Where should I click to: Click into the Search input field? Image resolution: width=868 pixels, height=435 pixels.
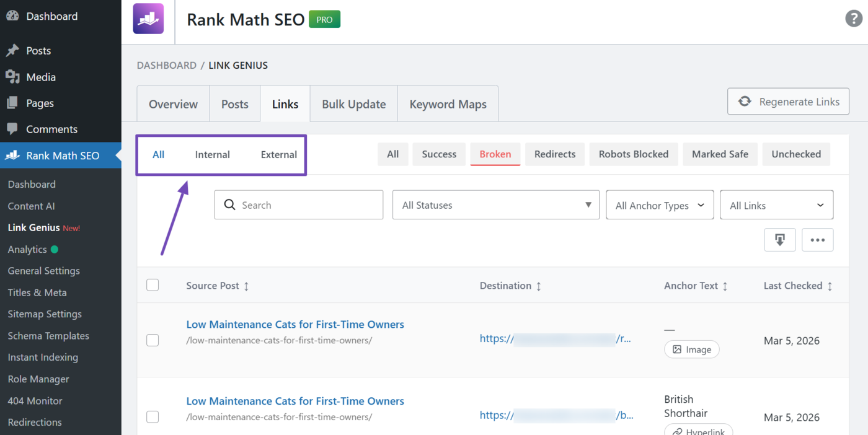299,205
